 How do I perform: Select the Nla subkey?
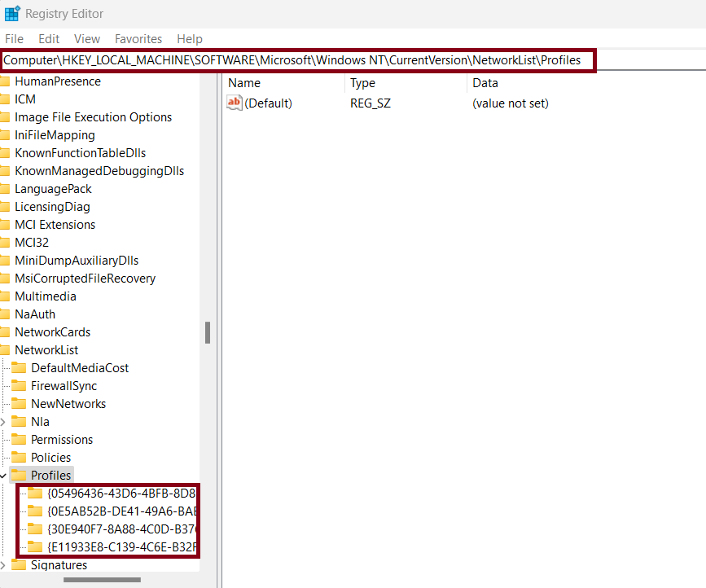(x=40, y=422)
